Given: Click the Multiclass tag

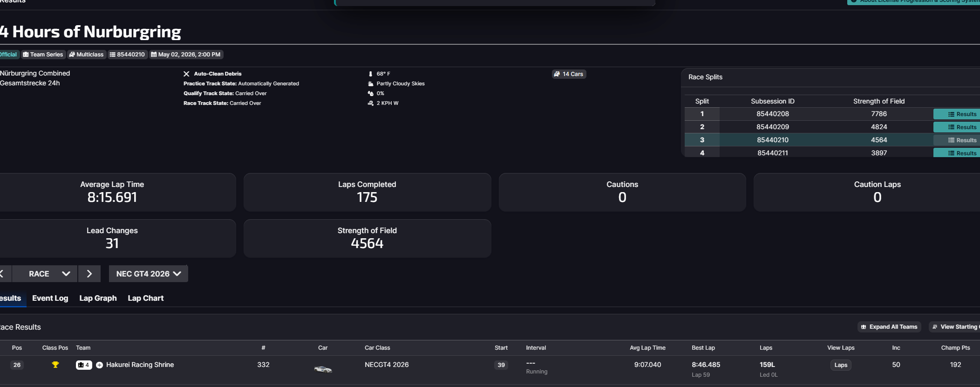Looking at the screenshot, I should pyautogui.click(x=87, y=55).
